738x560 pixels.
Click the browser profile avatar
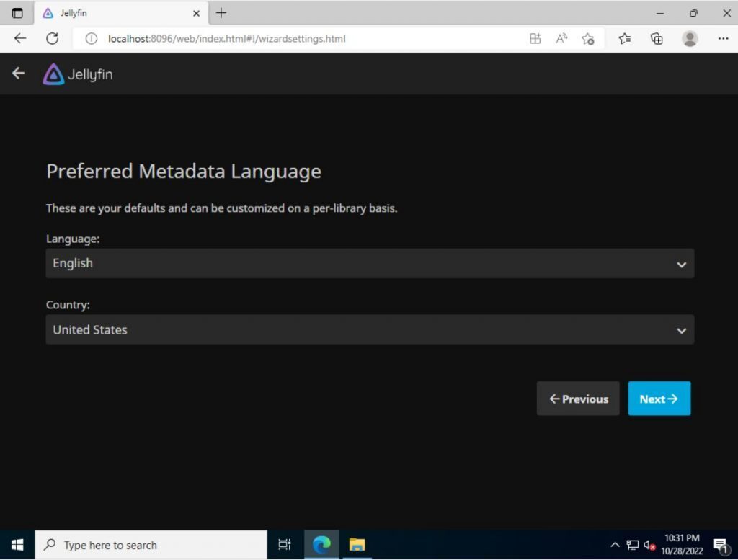click(689, 39)
